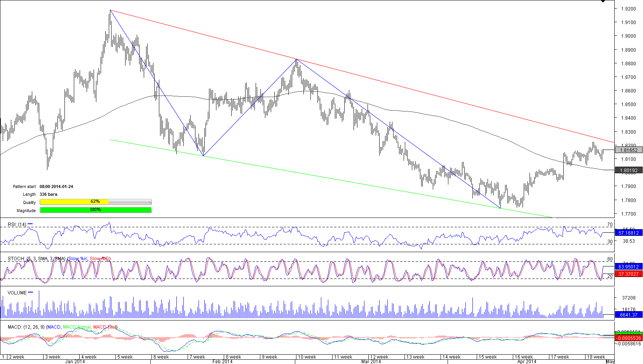This screenshot has width=643, height=364.
Task: Click the blue RSI line legend marker
Action: [30, 224]
